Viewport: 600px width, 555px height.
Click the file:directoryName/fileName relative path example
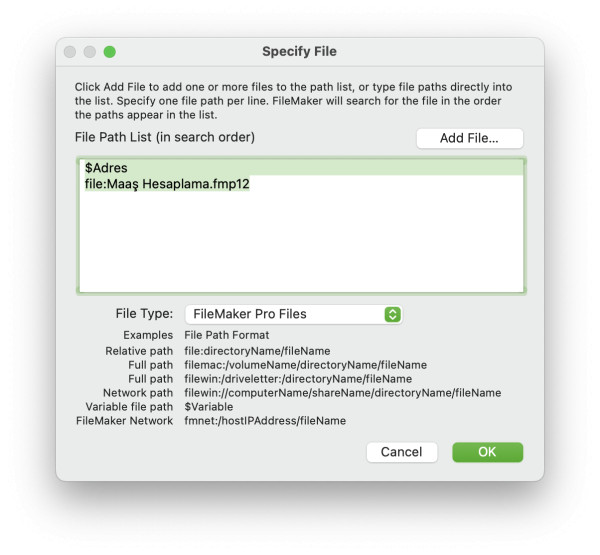(x=257, y=351)
